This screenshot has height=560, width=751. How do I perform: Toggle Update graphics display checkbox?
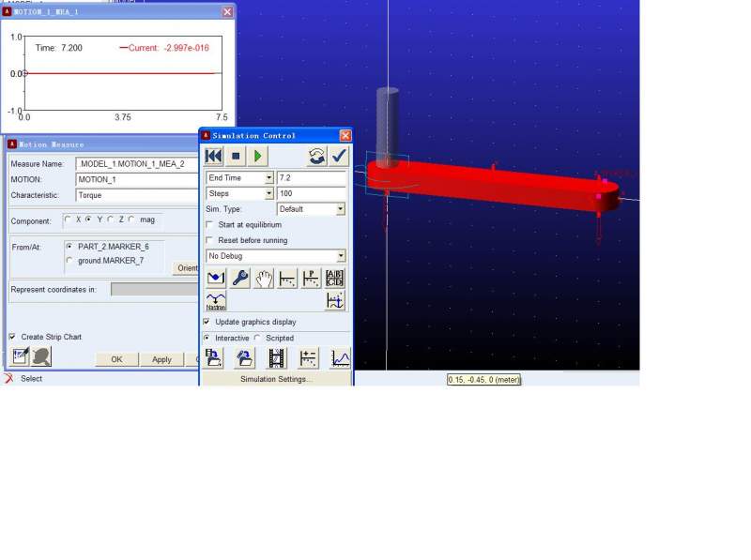(x=207, y=322)
